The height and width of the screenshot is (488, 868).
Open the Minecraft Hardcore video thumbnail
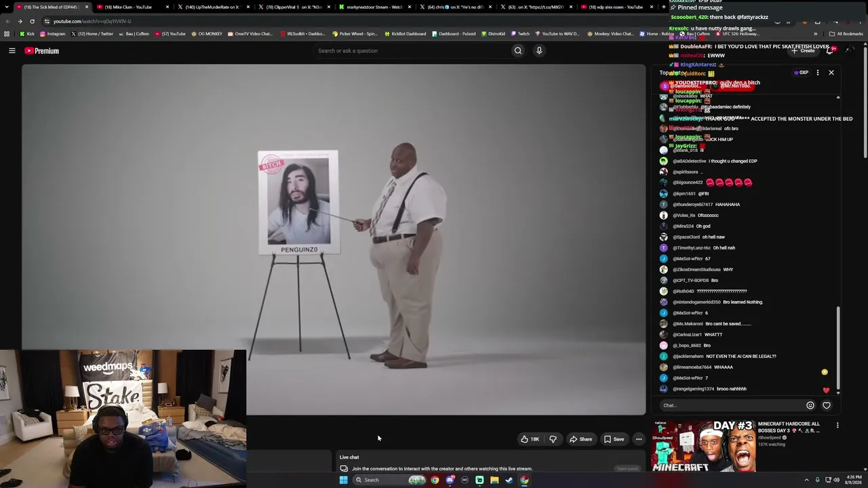tap(703, 446)
